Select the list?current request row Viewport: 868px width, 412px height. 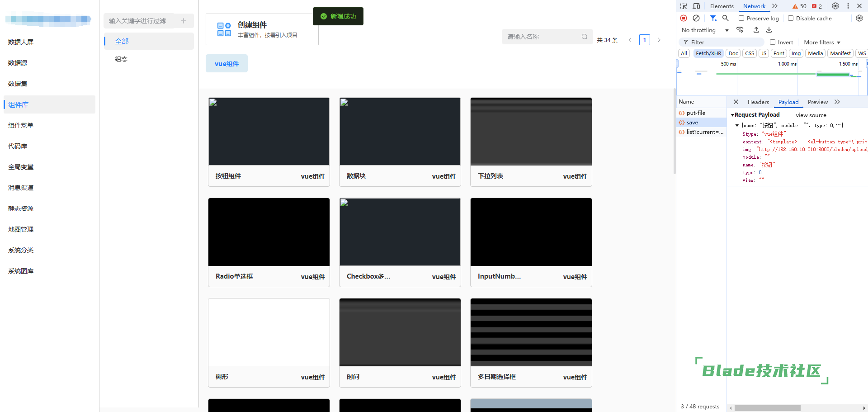pos(702,132)
